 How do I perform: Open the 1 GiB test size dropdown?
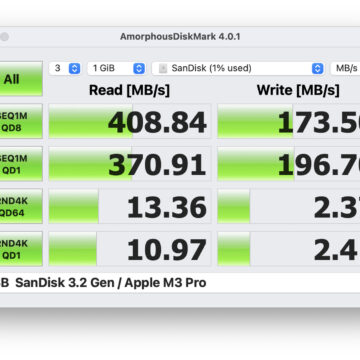point(116,68)
